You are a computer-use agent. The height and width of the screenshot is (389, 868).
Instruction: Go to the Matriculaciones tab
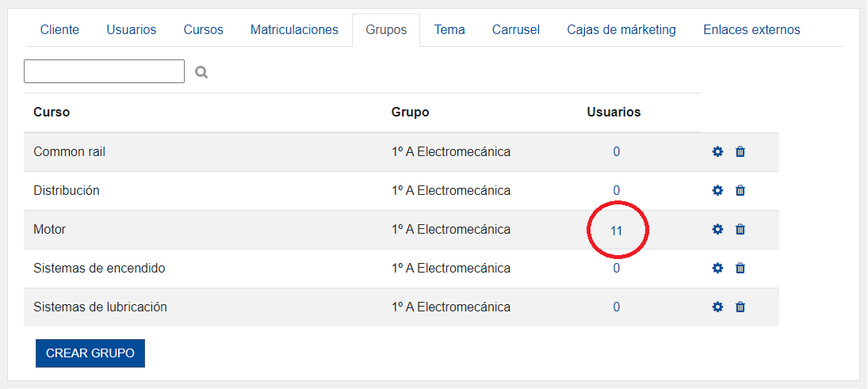point(294,30)
